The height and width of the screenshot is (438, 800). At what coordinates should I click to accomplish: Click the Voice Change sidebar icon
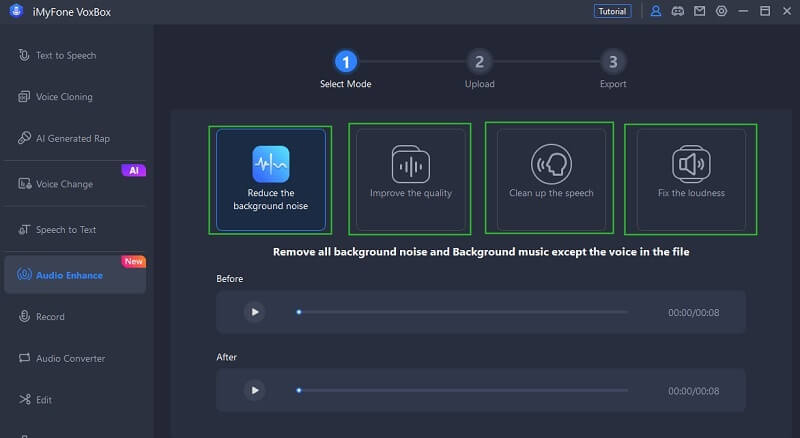(24, 184)
